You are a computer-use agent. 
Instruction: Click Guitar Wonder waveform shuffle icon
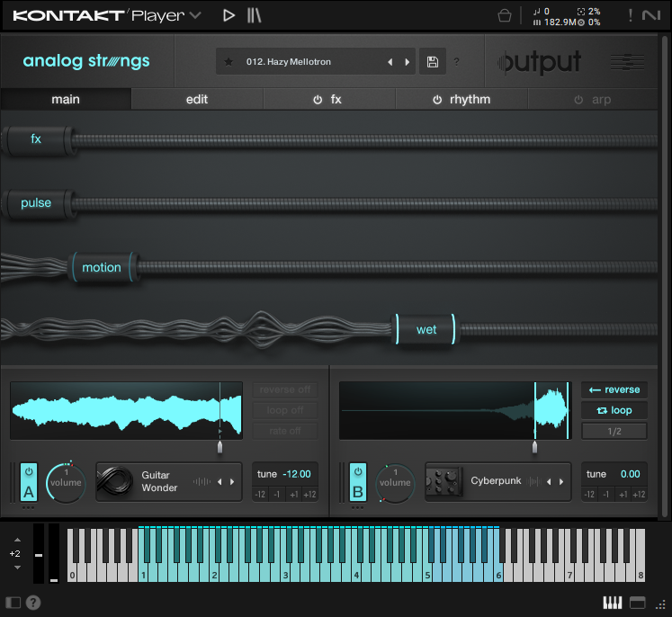pos(202,481)
